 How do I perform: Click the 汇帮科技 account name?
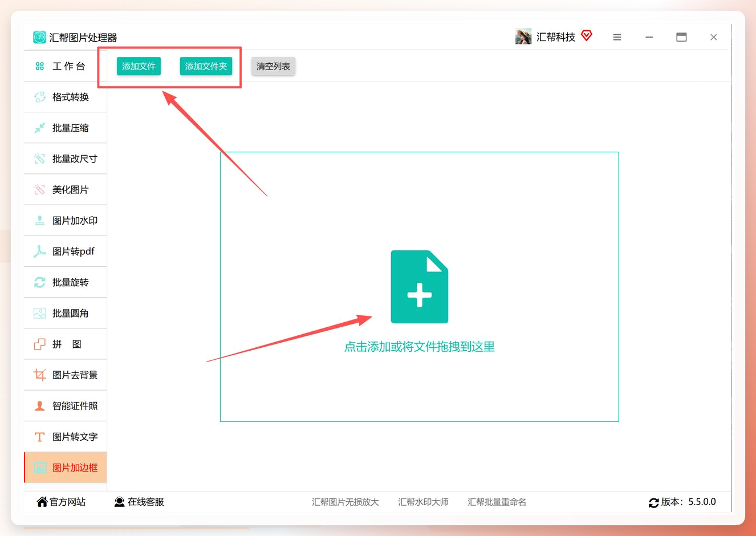tap(556, 37)
